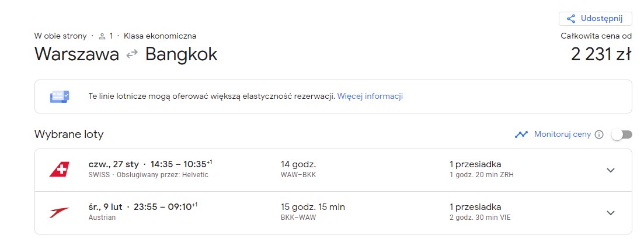Click the passenger person icon

(102, 36)
